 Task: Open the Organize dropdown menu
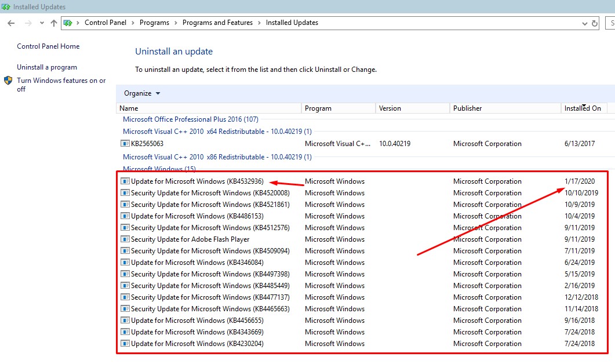[x=142, y=93]
